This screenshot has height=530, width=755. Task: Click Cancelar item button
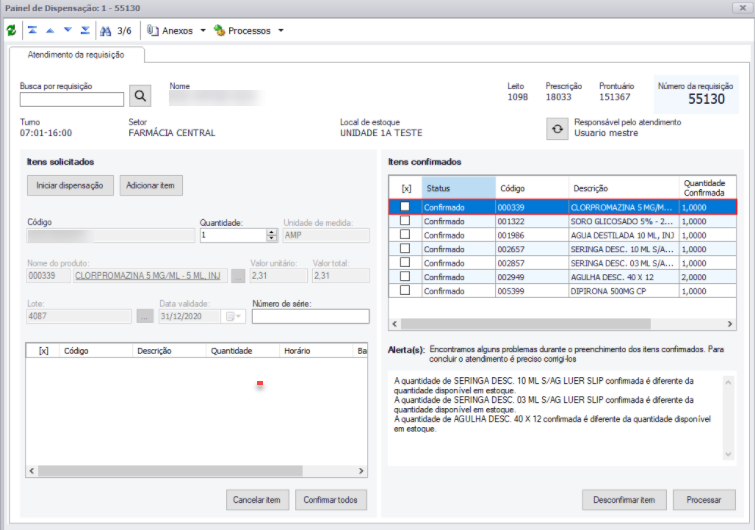coord(257,500)
